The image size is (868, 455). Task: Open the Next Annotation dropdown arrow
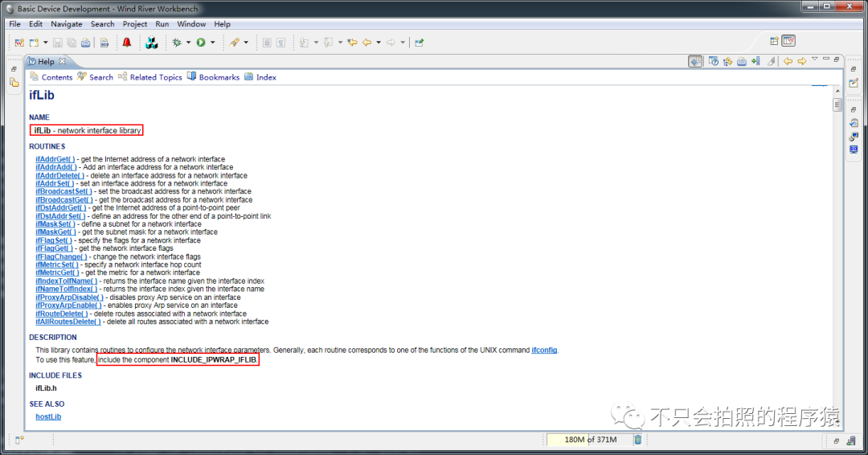316,43
